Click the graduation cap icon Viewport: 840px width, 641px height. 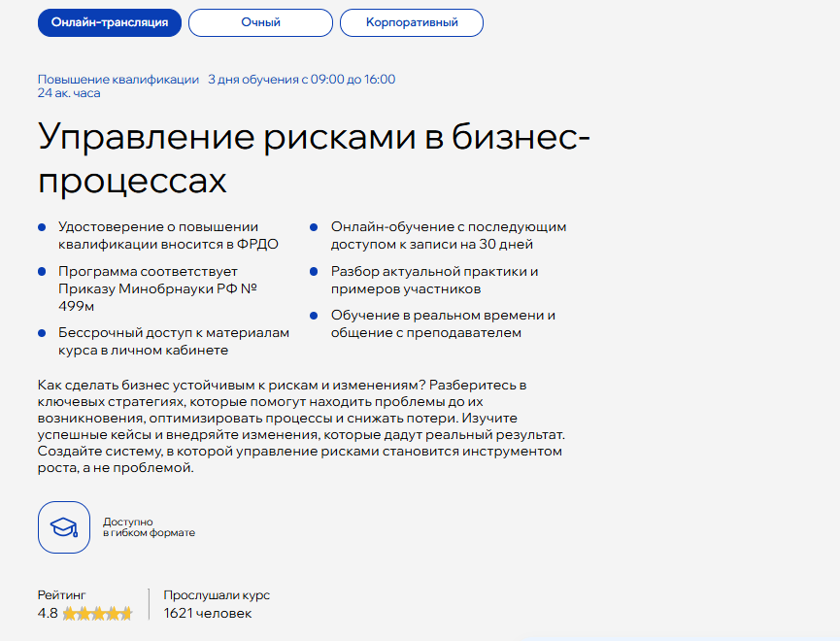pyautogui.click(x=64, y=527)
